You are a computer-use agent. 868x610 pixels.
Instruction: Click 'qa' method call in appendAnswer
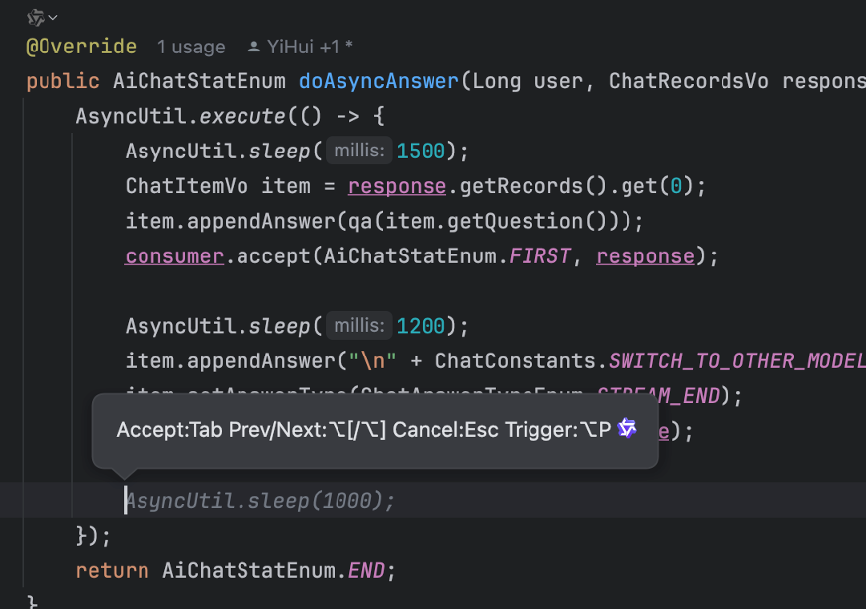[360, 222]
